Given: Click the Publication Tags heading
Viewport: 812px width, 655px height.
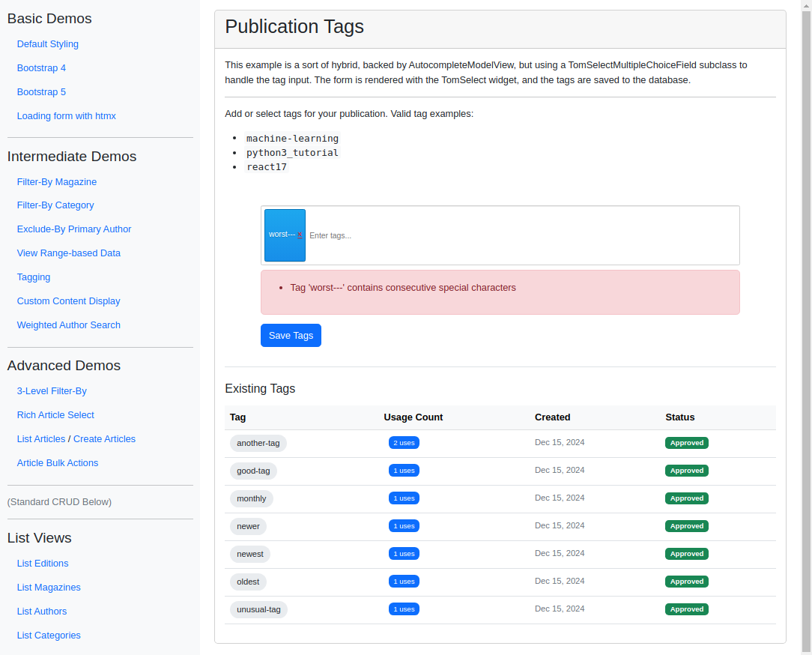Looking at the screenshot, I should (x=294, y=26).
